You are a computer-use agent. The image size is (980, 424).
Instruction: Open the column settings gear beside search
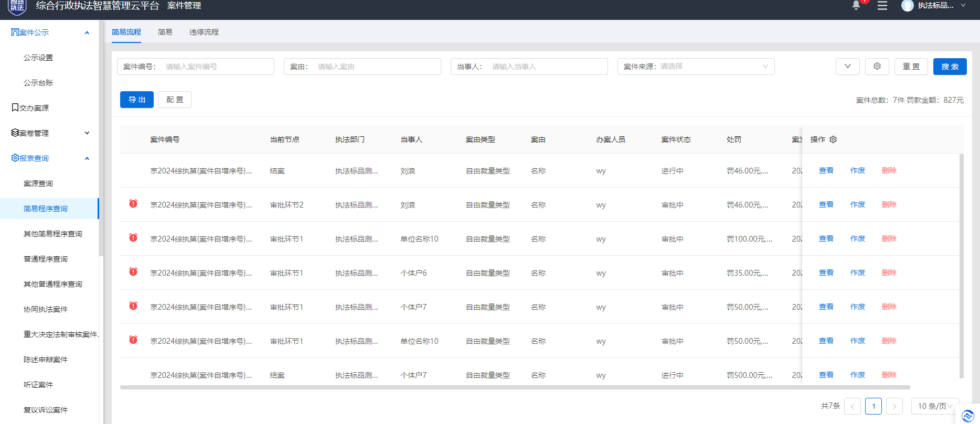click(x=877, y=67)
